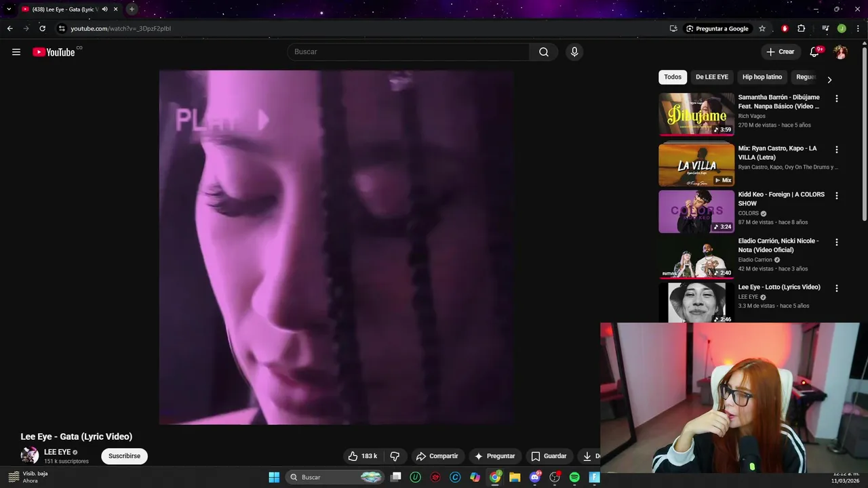This screenshot has width=868, height=488.
Task: Click the Gata lyric video player
Action: click(x=336, y=247)
